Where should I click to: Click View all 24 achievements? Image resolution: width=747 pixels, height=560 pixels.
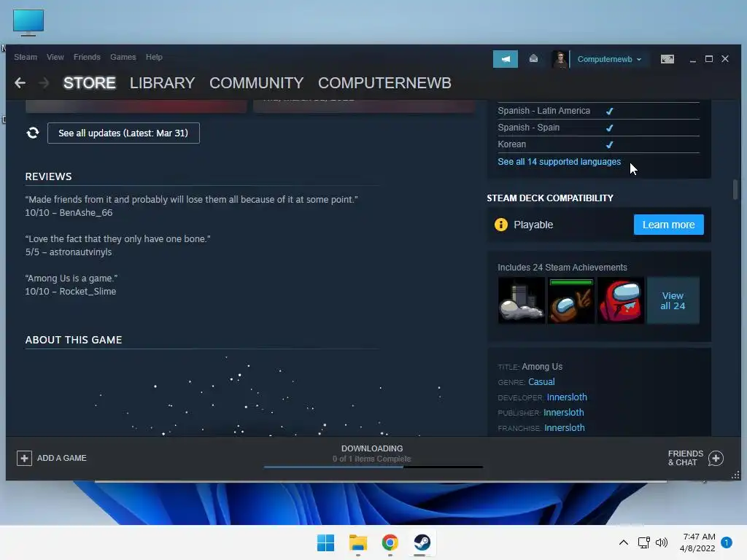click(673, 300)
